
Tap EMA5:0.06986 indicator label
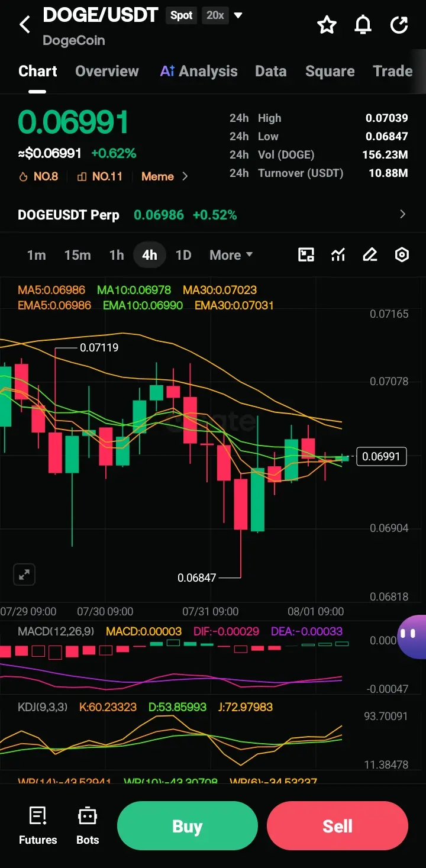coord(54,305)
